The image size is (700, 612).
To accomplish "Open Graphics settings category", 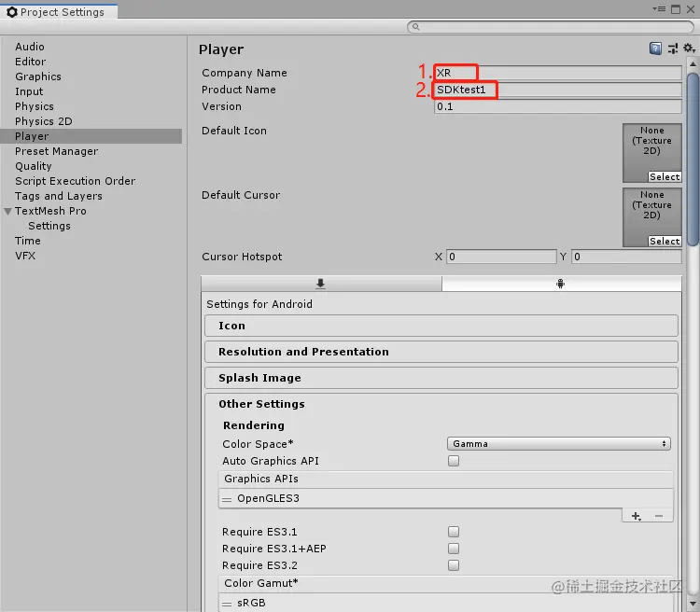I will coord(38,76).
